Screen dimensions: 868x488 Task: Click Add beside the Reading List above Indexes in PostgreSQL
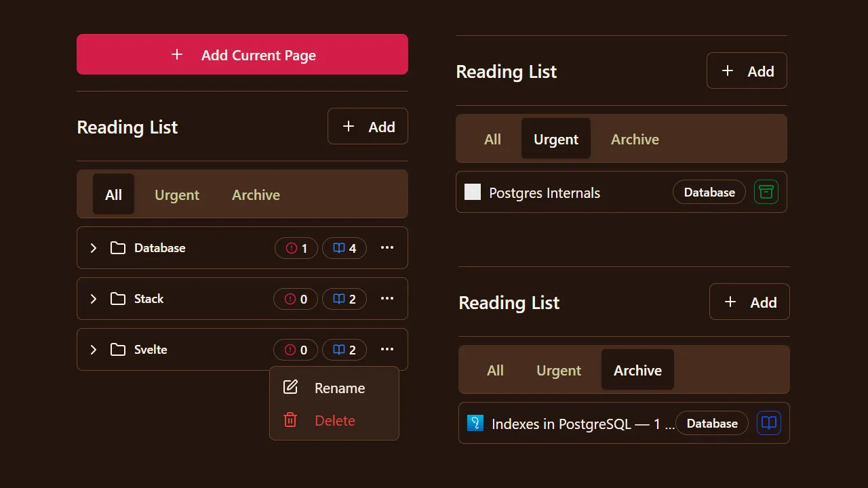(749, 302)
